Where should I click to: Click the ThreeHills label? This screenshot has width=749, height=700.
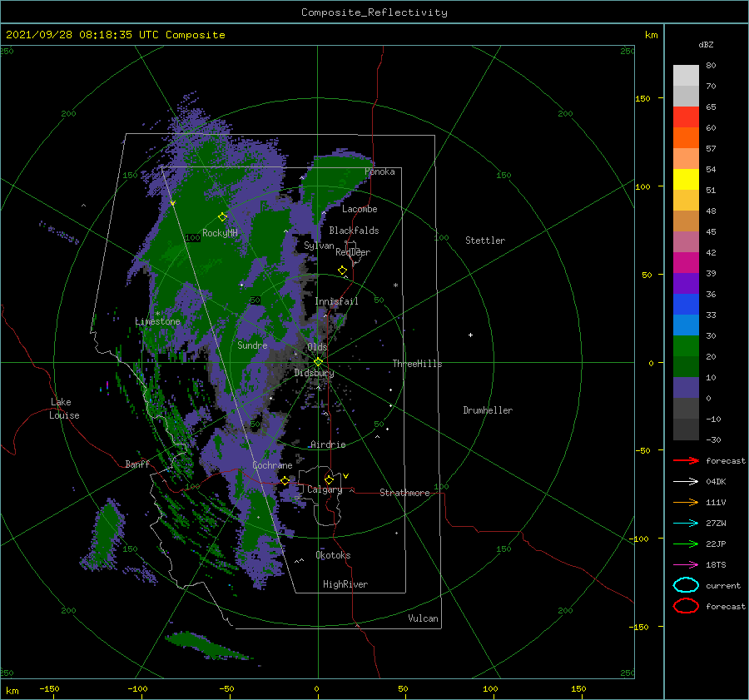417,364
